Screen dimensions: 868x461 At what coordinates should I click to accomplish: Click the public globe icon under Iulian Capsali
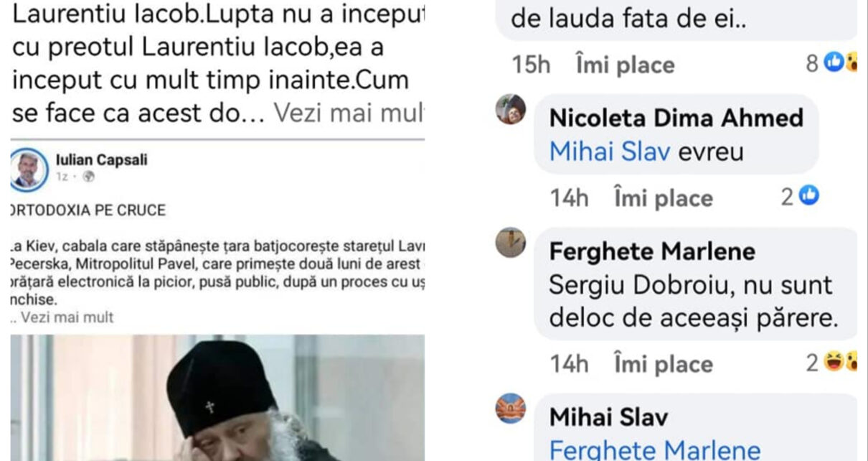89,176
